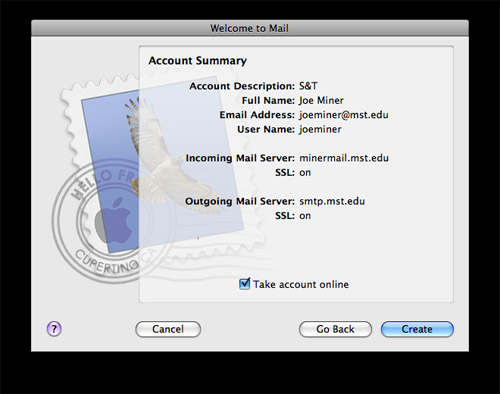Click the joeminer@mst.edu email address
This screenshot has width=500, height=394.
click(344, 115)
